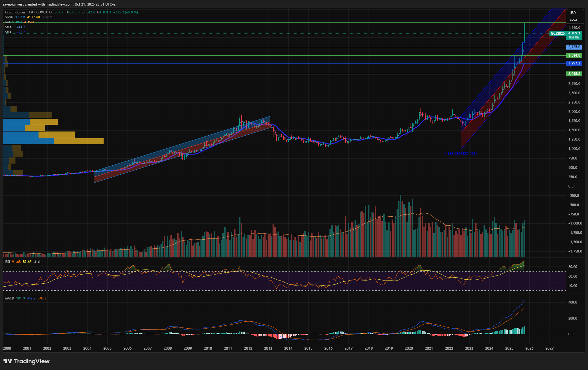Click the 3,514.8 green price label
Screen dimensions: 588x370
point(574,55)
